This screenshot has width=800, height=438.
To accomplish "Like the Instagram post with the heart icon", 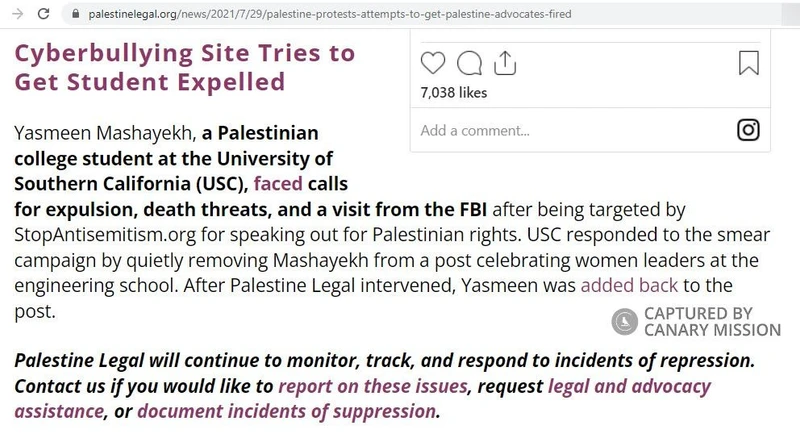I will point(433,64).
